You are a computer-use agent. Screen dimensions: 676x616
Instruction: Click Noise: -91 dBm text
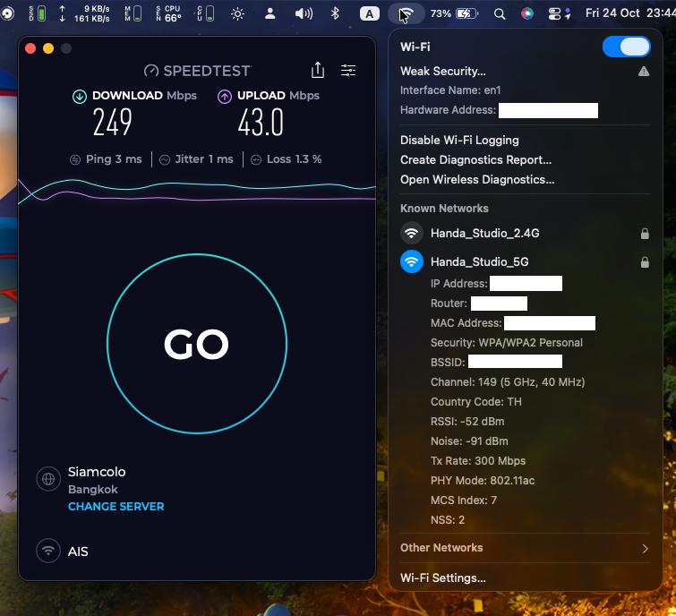click(x=469, y=441)
